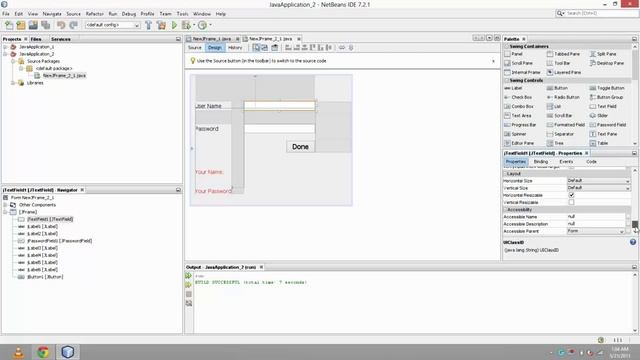640x360 pixels.
Task: Click the Done button in form designer
Action: (300, 147)
